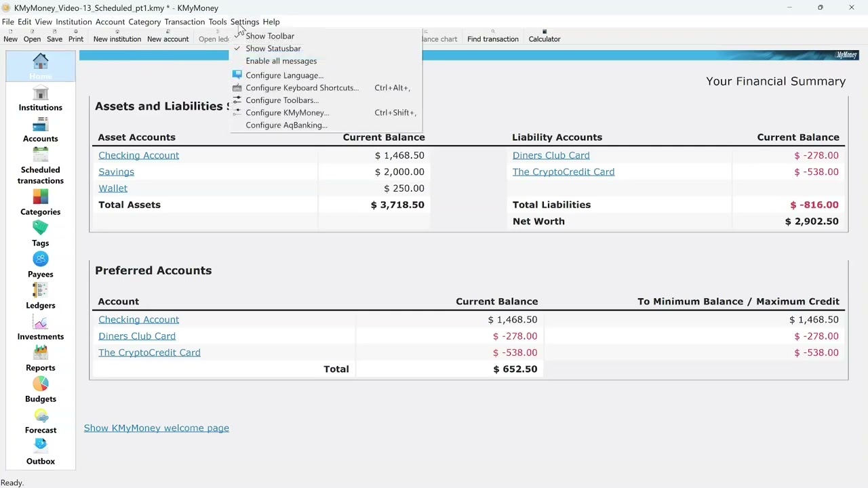Open the Category menu
The height and width of the screenshot is (488, 868).
(x=144, y=22)
